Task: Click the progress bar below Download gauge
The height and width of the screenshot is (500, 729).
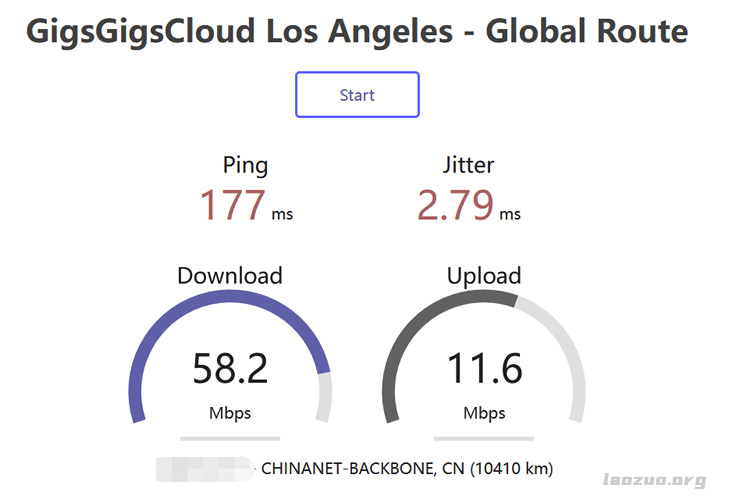Action: pyautogui.click(x=230, y=438)
